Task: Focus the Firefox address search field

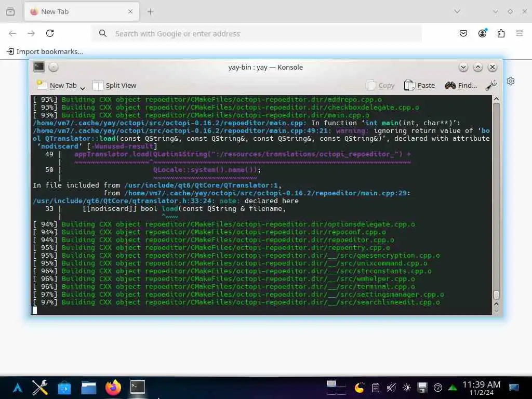Action: [x=257, y=34]
